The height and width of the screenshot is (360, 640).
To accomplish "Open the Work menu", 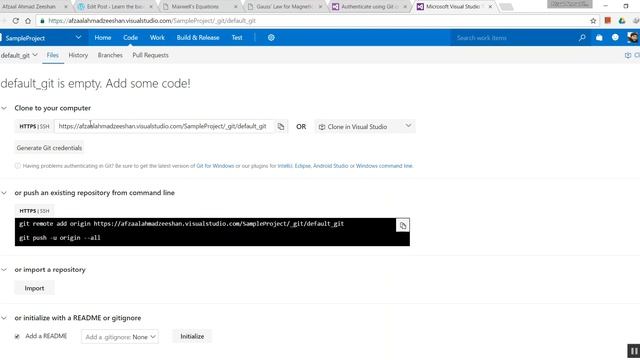I will click(157, 38).
